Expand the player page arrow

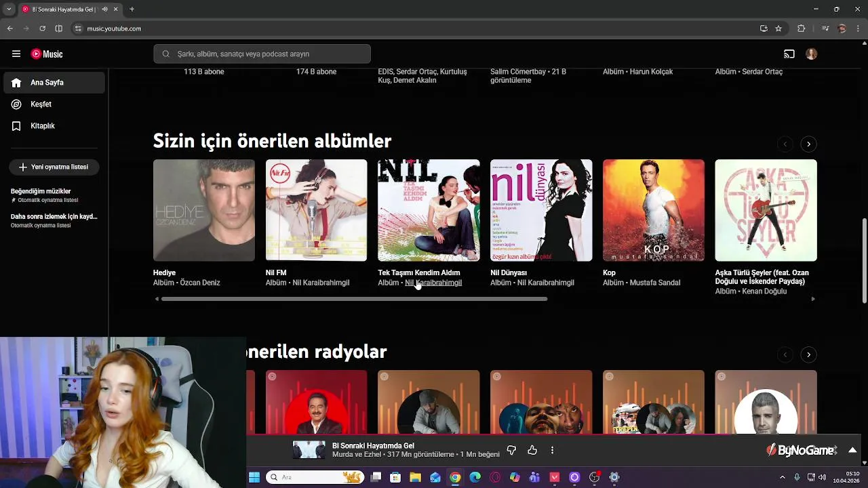tap(852, 450)
